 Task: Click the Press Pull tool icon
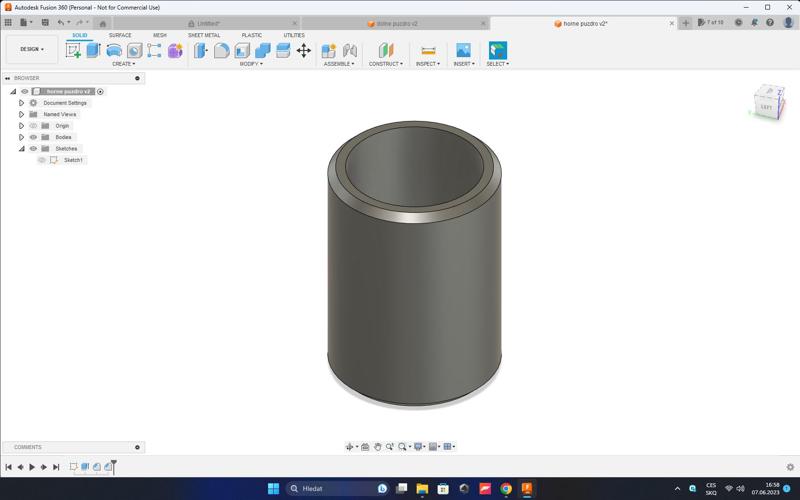tap(201, 50)
